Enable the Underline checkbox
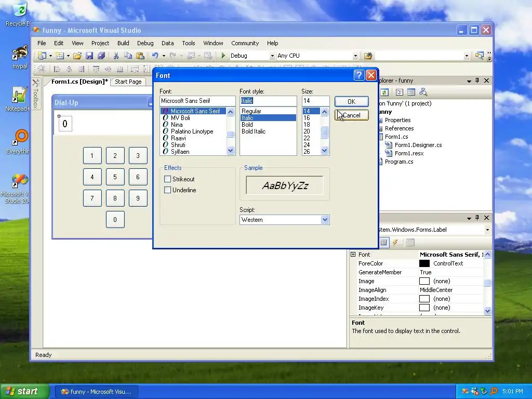The height and width of the screenshot is (399, 532). pyautogui.click(x=167, y=190)
